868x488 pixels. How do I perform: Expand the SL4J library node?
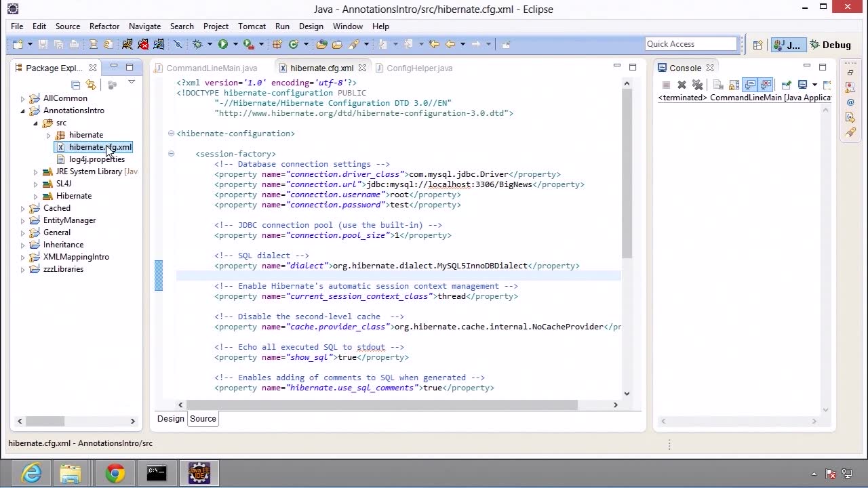coord(35,184)
